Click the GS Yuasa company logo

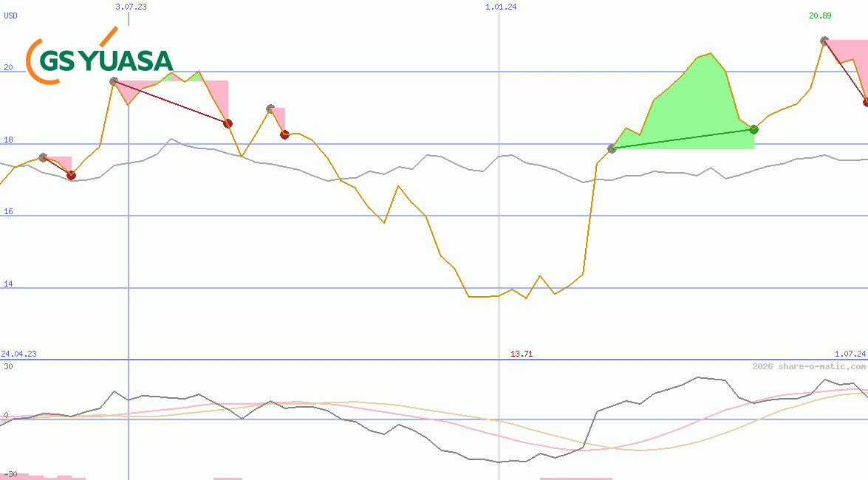tap(99, 58)
